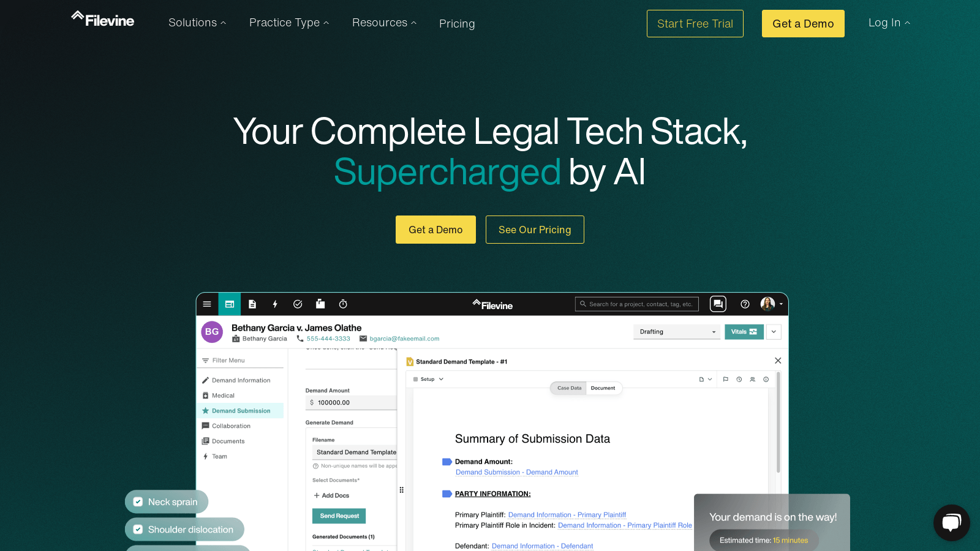Screen dimensions: 980x551
Task: Open the history clock icon in template toolbar
Action: 739,380
